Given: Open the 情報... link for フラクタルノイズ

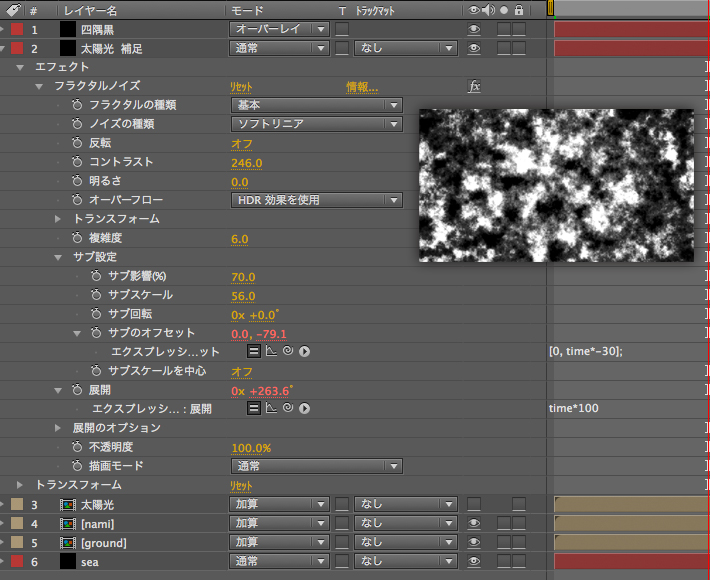Looking at the screenshot, I should pyautogui.click(x=362, y=87).
